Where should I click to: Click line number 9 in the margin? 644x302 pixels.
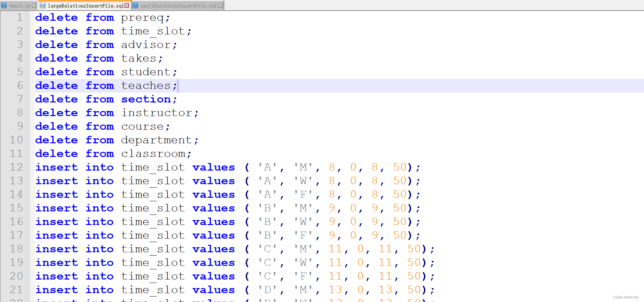point(20,126)
